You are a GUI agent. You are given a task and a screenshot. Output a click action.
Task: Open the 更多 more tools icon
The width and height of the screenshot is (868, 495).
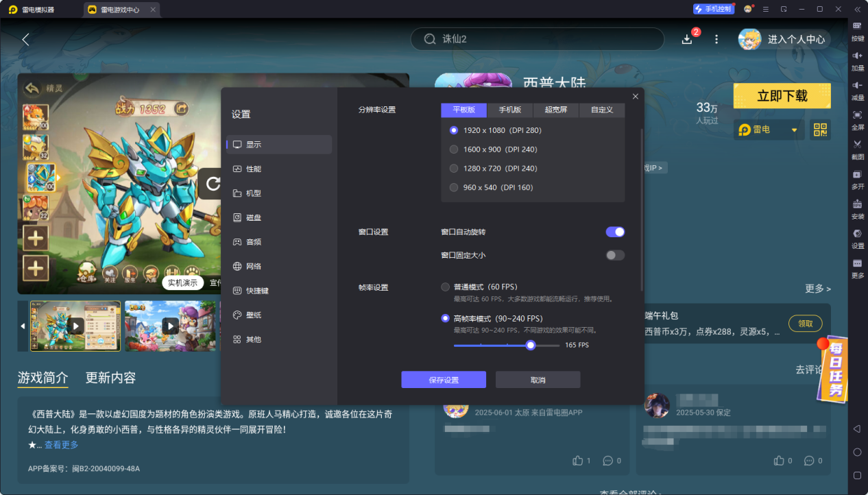857,263
